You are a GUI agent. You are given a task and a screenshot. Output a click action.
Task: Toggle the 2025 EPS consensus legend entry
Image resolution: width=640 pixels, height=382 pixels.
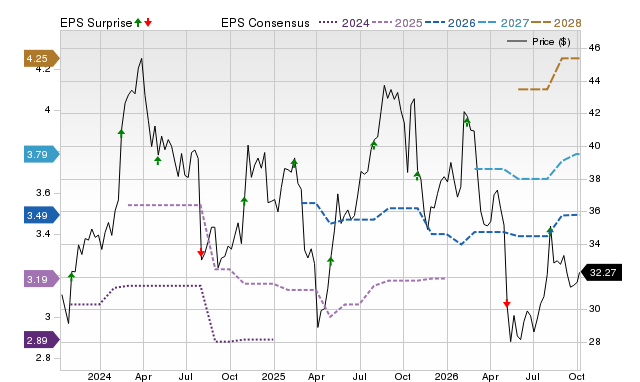(x=397, y=23)
